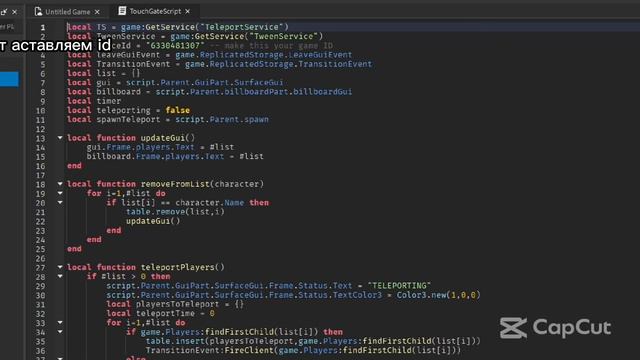Collapse the updateGui function at line 13
Viewport: 640px width, 360px height.
click(x=60, y=138)
